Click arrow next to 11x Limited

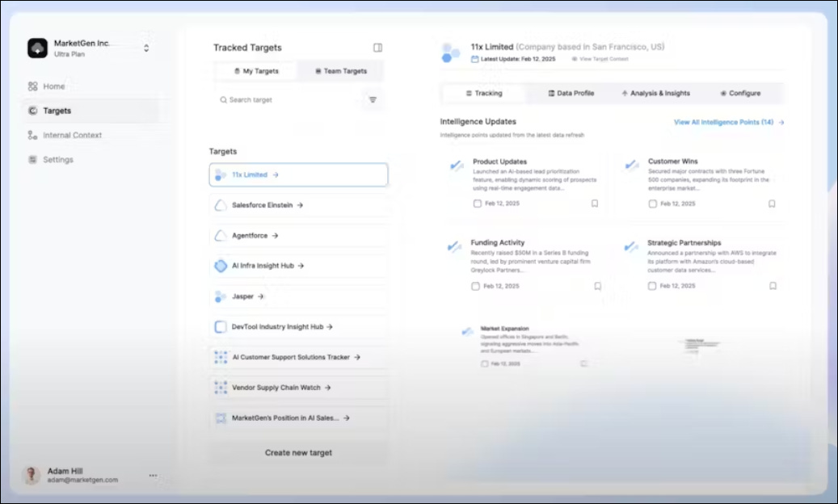tap(276, 174)
